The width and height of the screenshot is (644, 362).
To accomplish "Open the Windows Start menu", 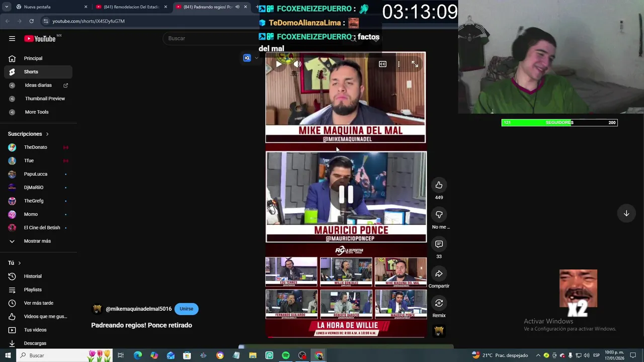I will click(8, 355).
